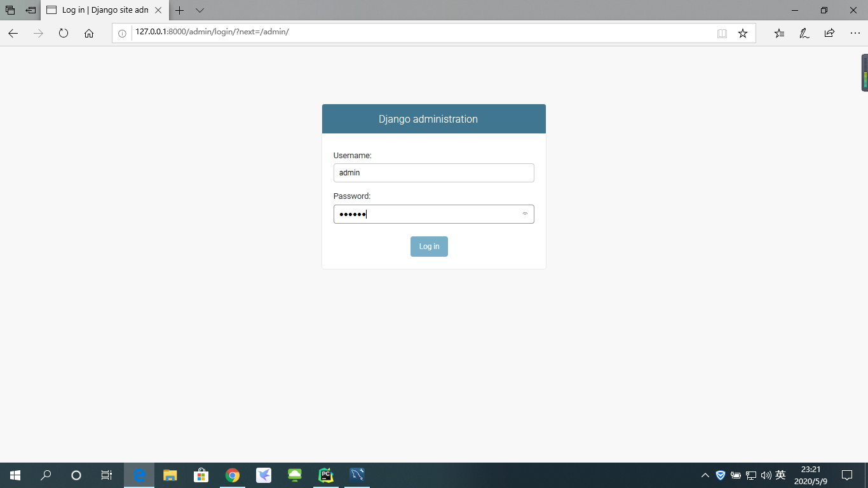
Task: Open Microsoft Store from taskbar
Action: pos(201,475)
